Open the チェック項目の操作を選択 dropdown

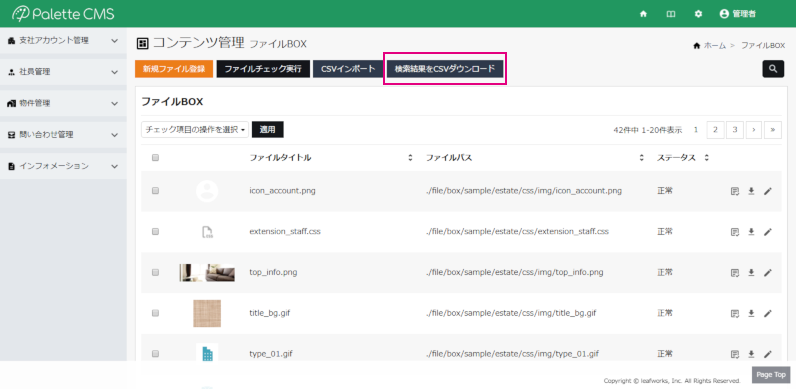coord(195,129)
